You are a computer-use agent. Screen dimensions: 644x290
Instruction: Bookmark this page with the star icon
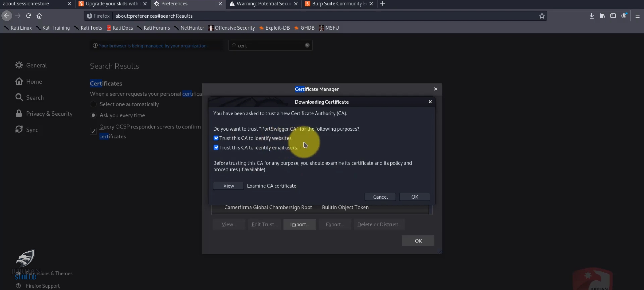coord(542,16)
